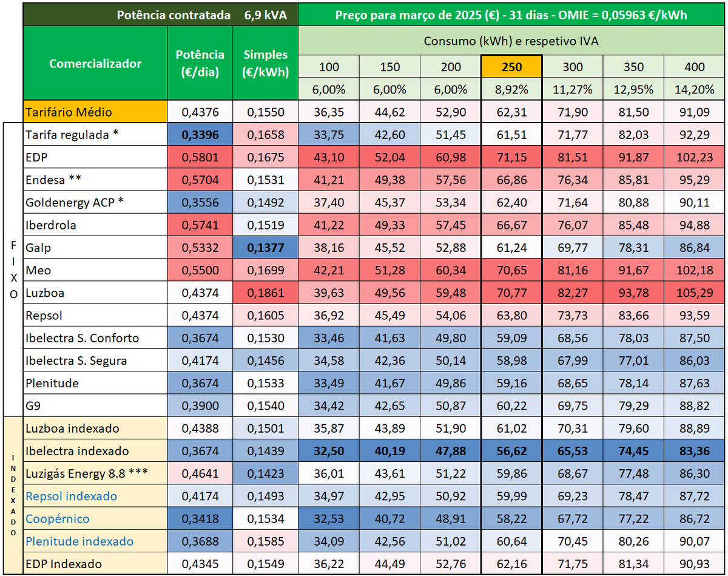This screenshot has width=728, height=576.
Task: Select the 'Iberdrola' row label
Action: (x=95, y=225)
